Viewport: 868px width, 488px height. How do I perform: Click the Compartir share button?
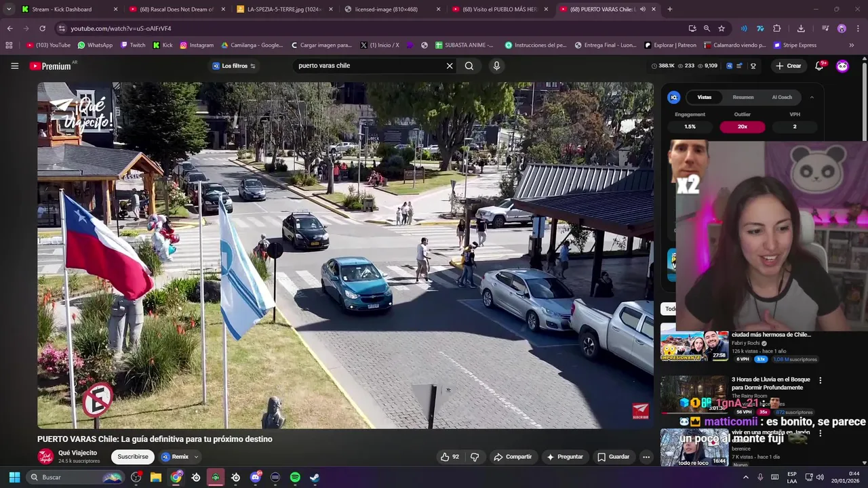[513, 457]
